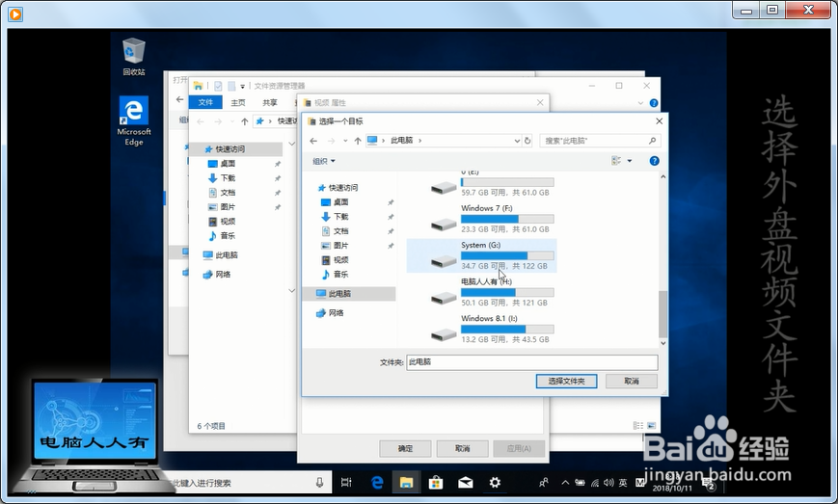Click the microphone icon in taskbar search
838x504 pixels.
pos(319,483)
